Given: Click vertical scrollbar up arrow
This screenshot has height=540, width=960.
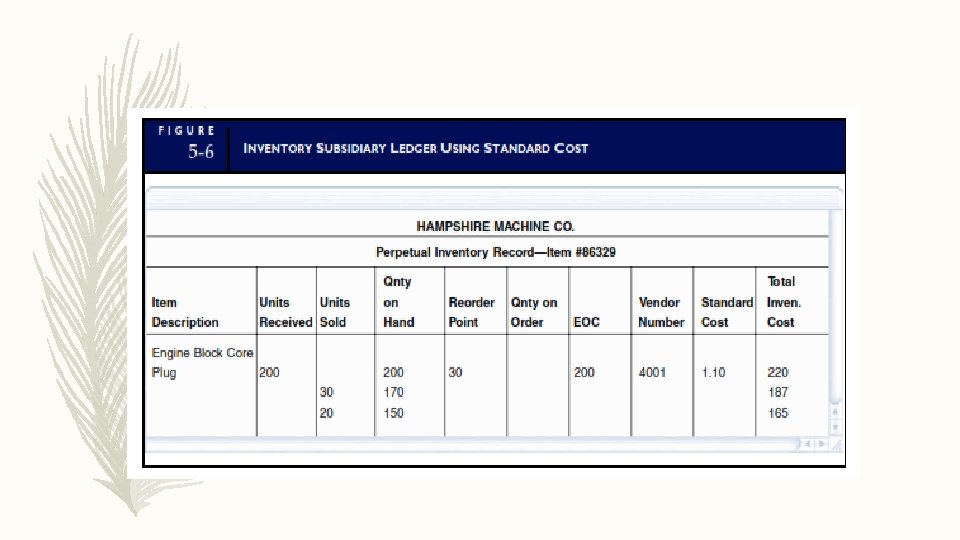Looking at the screenshot, I should point(835,412).
